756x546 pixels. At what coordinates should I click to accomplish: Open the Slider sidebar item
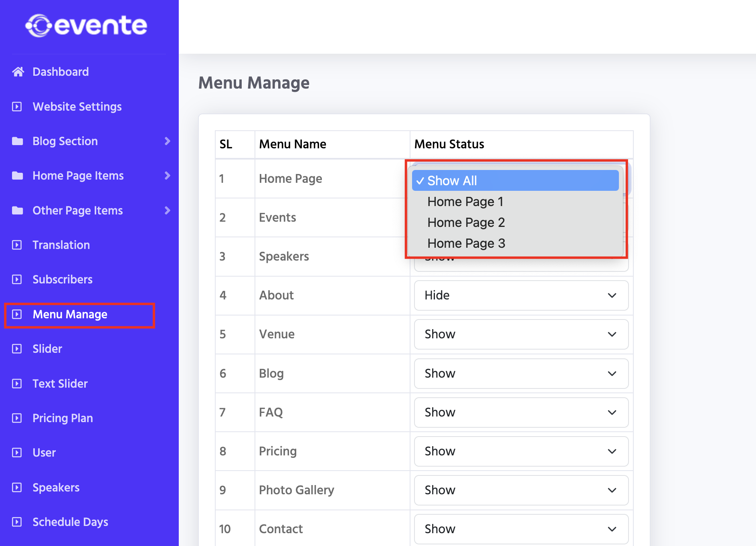pos(47,349)
